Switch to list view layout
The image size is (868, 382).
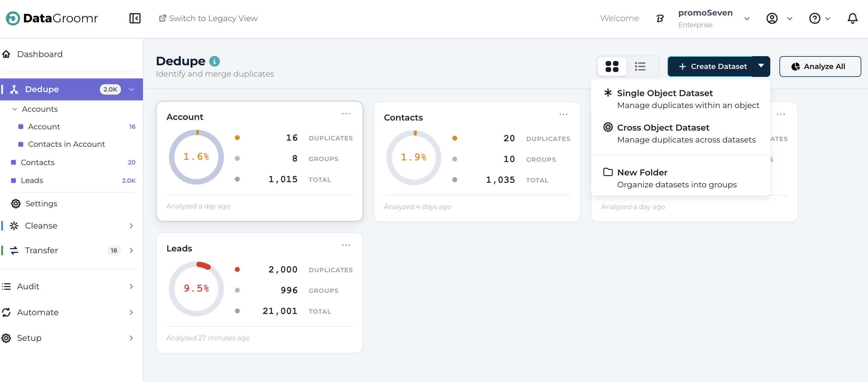(x=640, y=67)
